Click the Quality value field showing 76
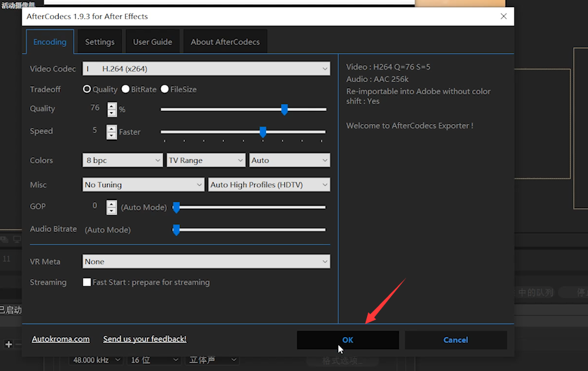Viewport: 588px width, 371px height. [x=95, y=108]
